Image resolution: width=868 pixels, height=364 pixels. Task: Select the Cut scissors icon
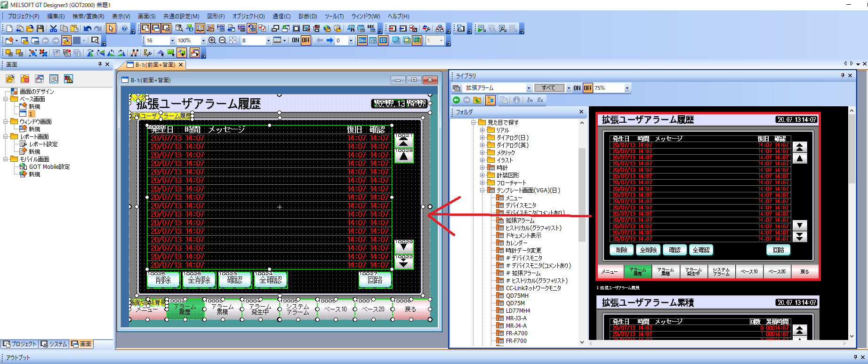click(x=53, y=29)
